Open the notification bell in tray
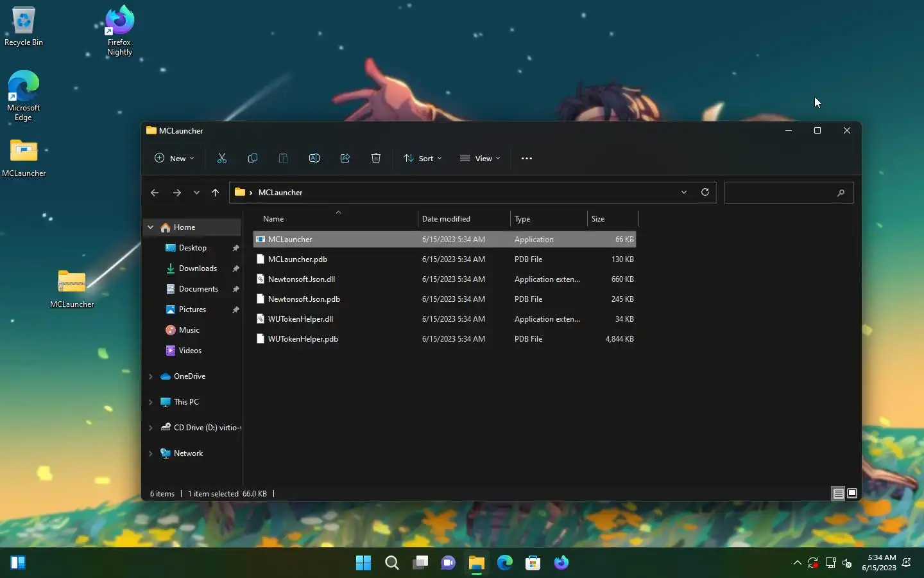Viewport: 924px width, 578px height. click(907, 563)
